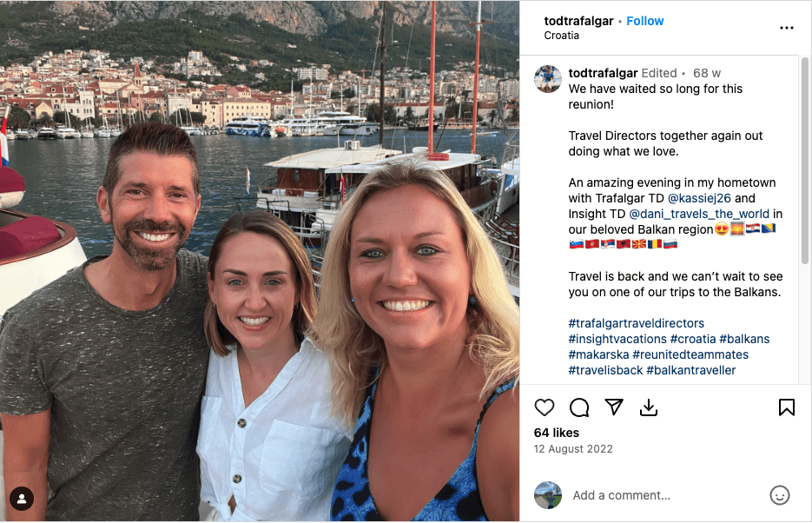Click the download arrow icon
812x523 pixels.
click(x=649, y=407)
